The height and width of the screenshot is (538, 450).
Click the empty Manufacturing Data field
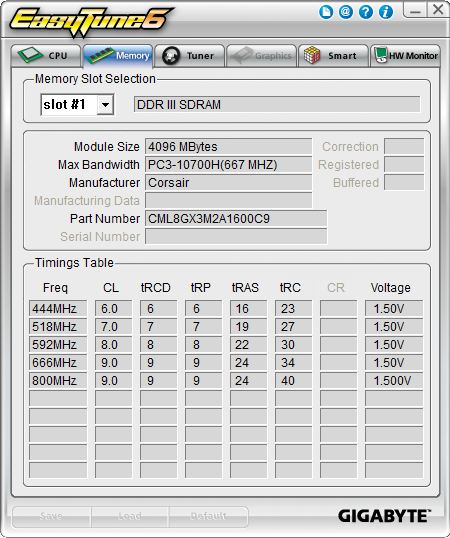point(228,200)
